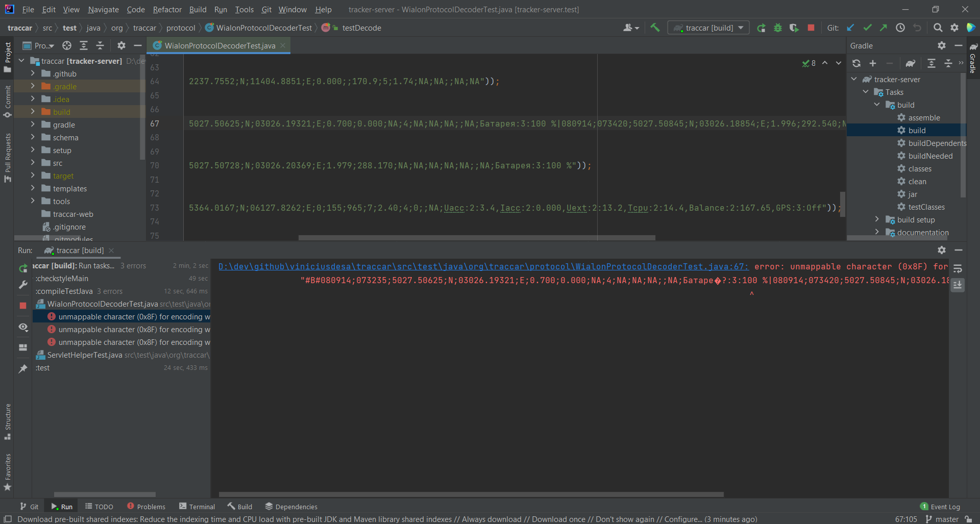This screenshot has width=980, height=524.
Task: Run the traccar [build] configuration
Action: point(761,28)
